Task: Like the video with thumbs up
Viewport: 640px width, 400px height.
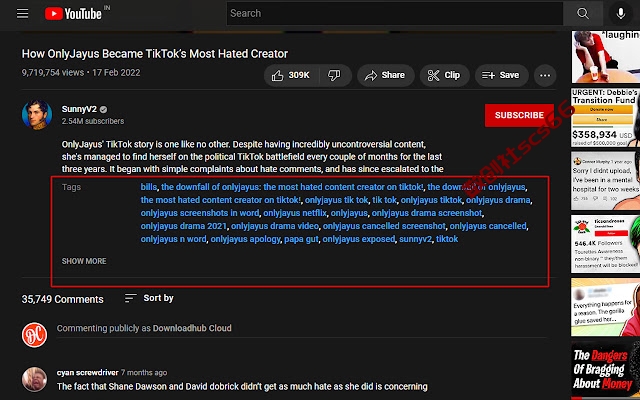Action: (291, 76)
